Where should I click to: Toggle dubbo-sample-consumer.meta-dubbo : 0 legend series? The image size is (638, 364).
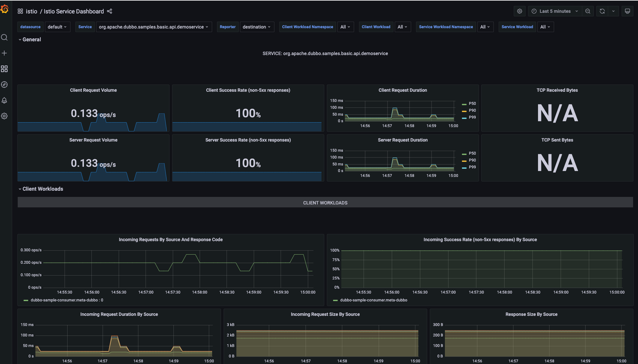pyautogui.click(x=67, y=300)
